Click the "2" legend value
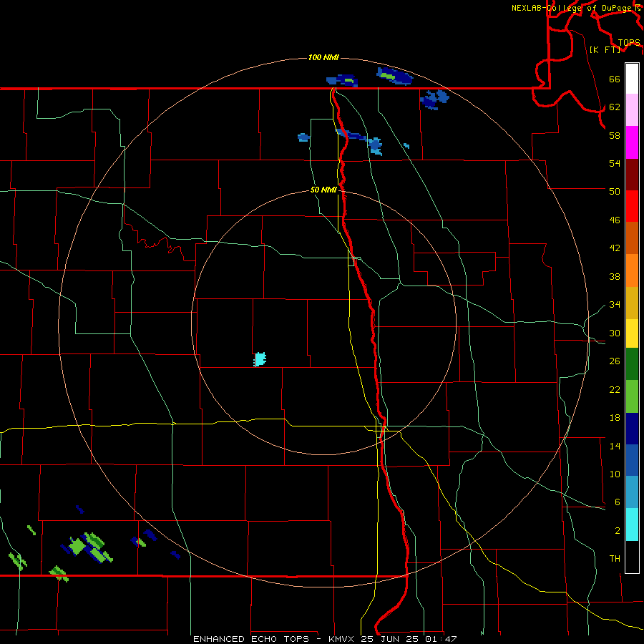The width and height of the screenshot is (644, 644). (618, 531)
